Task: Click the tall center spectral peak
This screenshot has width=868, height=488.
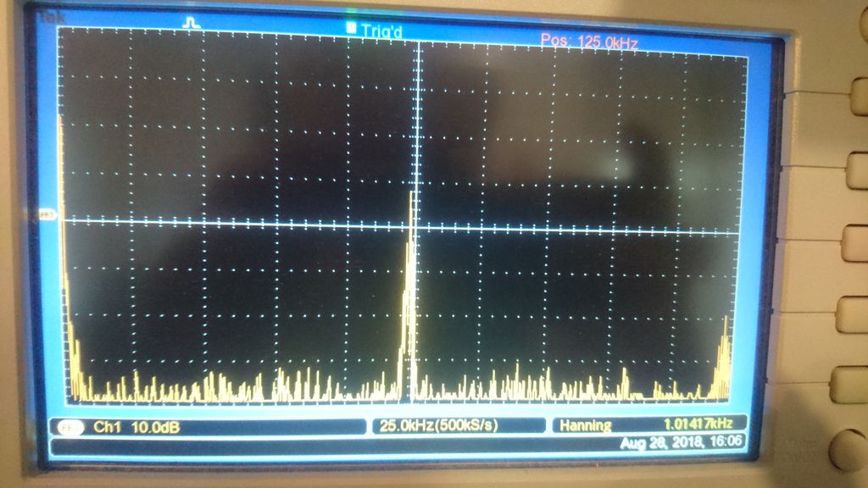Action: pos(409,296)
